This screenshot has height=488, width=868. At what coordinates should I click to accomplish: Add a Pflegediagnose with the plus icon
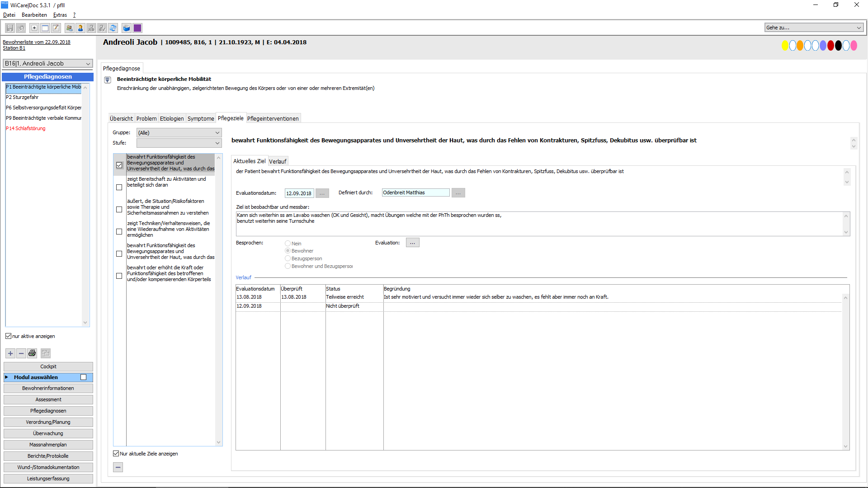click(x=10, y=353)
